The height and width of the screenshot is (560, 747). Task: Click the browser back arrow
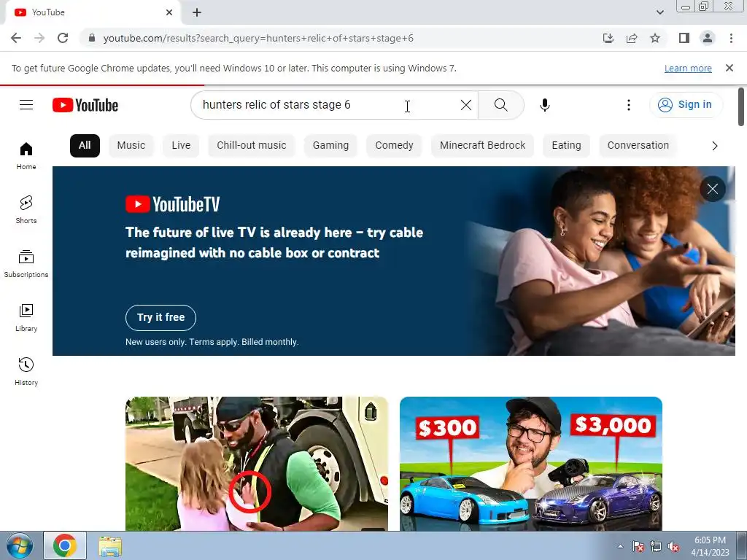coord(16,38)
